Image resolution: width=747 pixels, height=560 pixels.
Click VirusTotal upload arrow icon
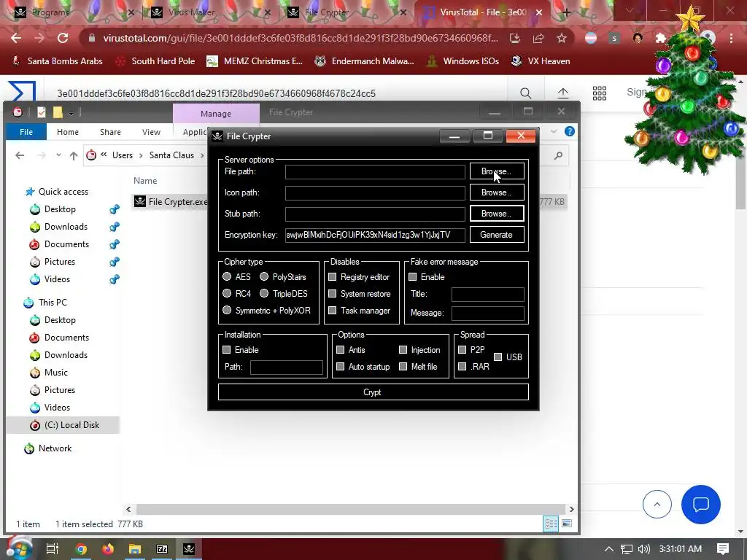(x=562, y=93)
